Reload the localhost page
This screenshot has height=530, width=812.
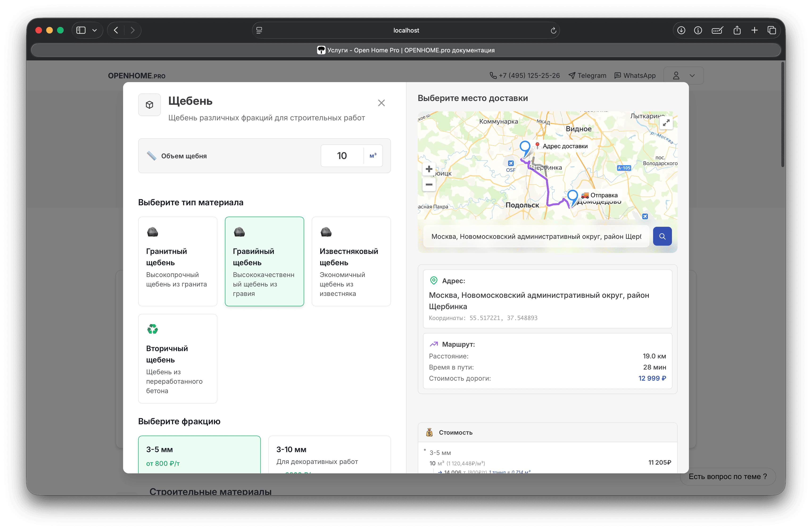pos(553,30)
